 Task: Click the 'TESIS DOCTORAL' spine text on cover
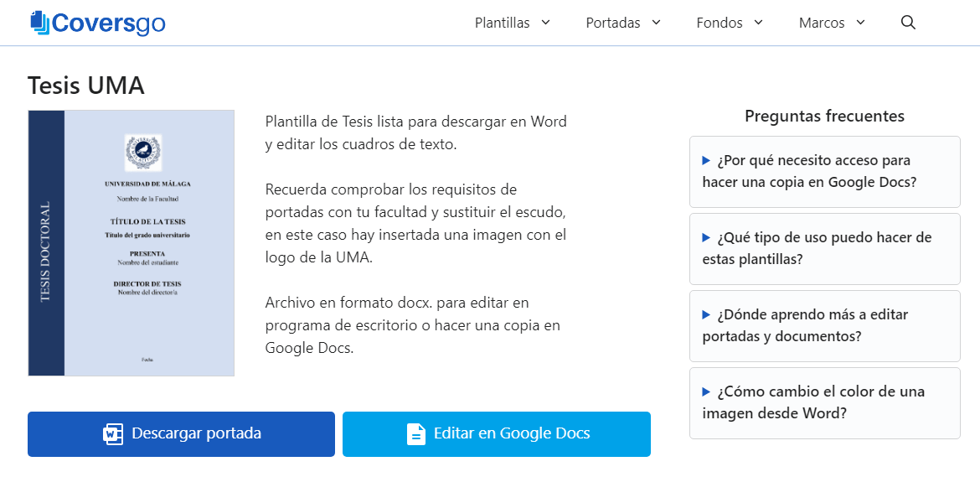(45, 252)
